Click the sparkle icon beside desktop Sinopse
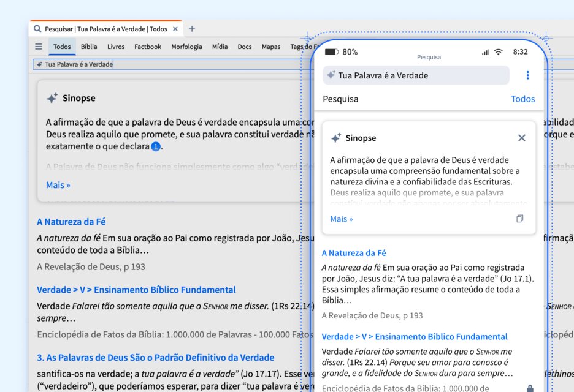Viewport: 574px width, 392px height. coord(52,98)
